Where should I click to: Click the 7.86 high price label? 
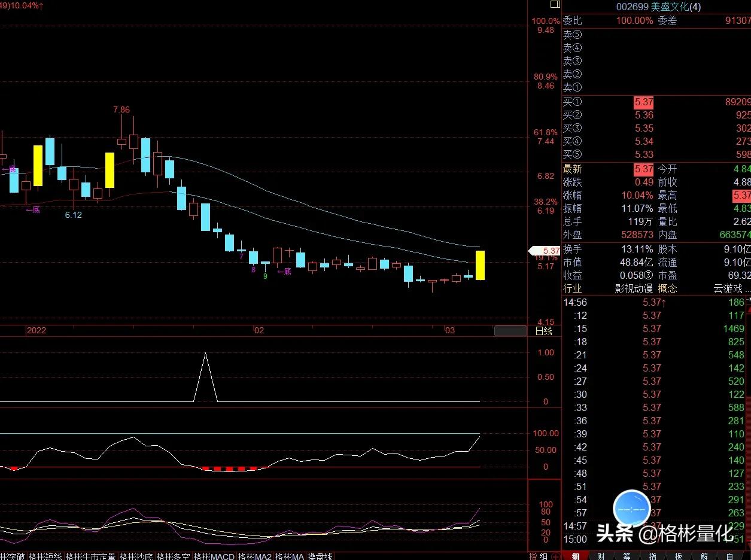click(x=121, y=109)
